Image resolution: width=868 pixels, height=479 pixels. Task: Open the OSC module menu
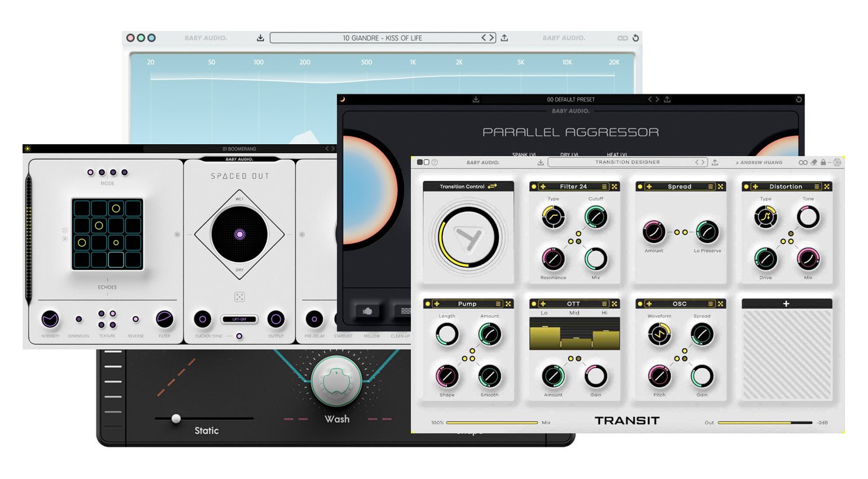tap(711, 304)
